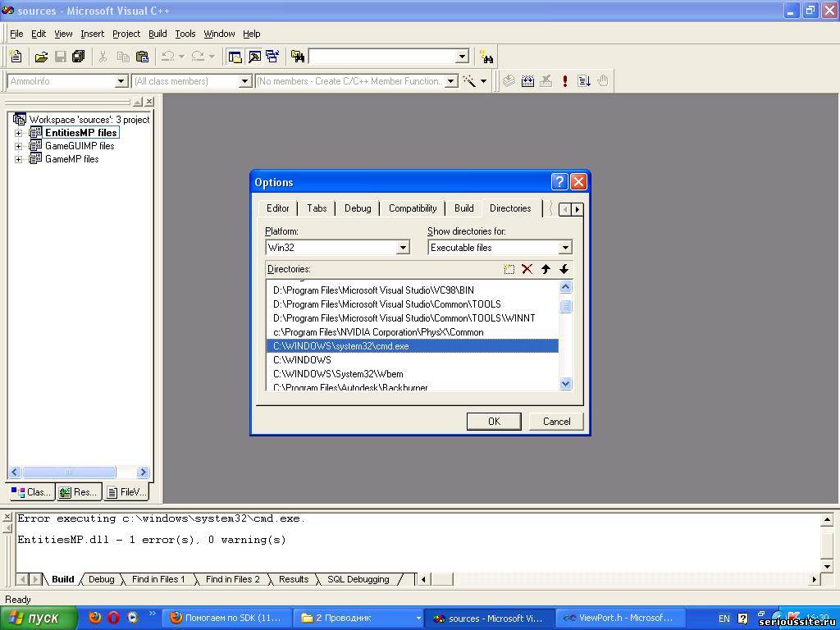
Task: Switch to the ResourceView workspace tab
Action: [80, 492]
